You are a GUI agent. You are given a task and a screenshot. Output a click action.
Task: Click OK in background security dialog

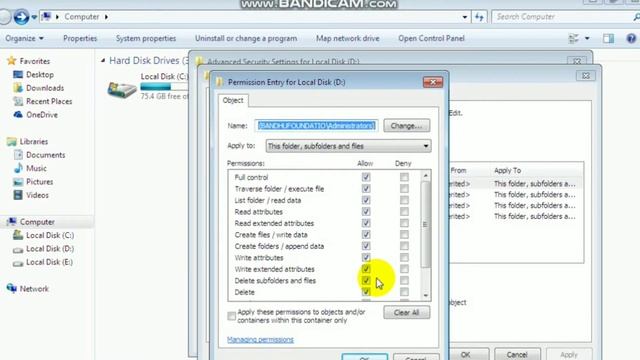pos(465,354)
